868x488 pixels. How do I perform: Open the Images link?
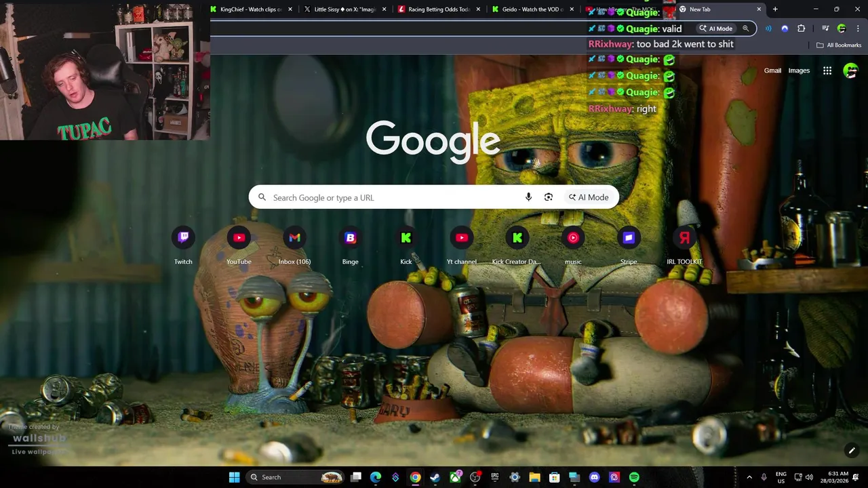click(x=799, y=70)
